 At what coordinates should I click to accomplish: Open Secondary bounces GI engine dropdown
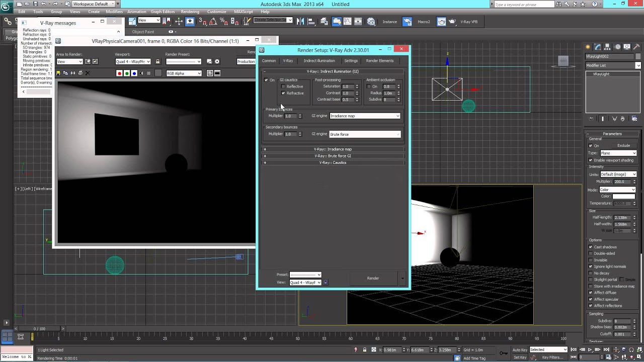coord(365,134)
